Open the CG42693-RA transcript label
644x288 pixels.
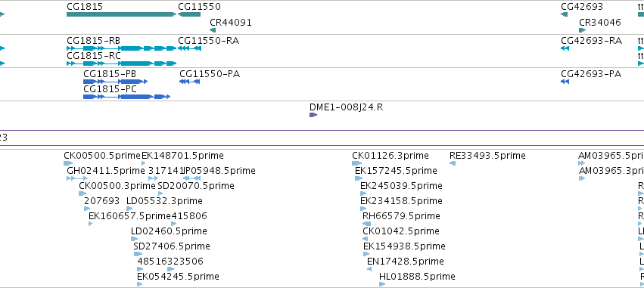click(592, 41)
